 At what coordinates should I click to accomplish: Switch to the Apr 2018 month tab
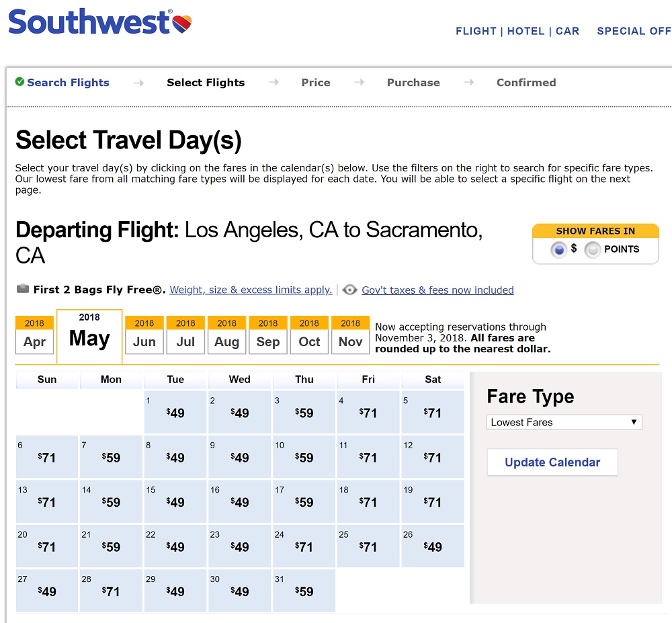(35, 335)
